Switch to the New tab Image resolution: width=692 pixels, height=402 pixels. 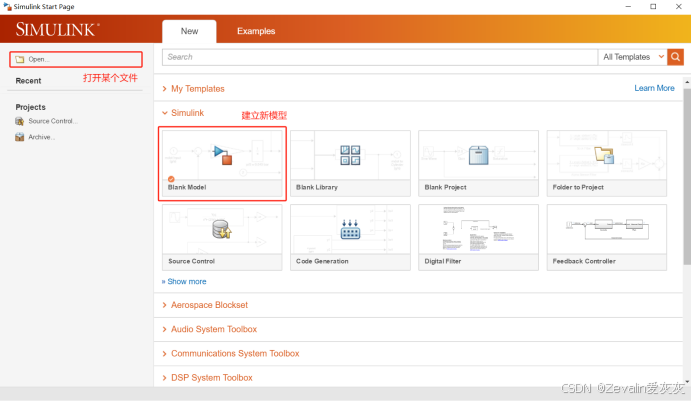pos(189,31)
